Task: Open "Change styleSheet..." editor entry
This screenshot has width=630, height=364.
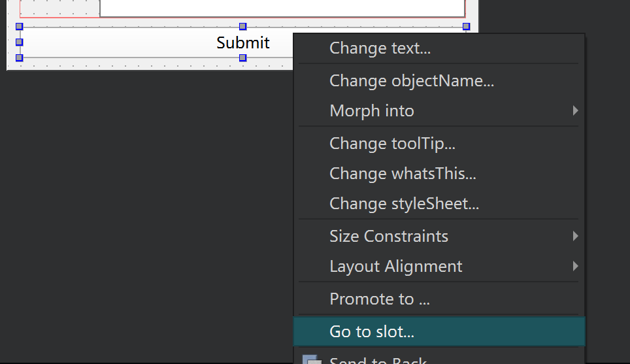Action: coord(404,204)
